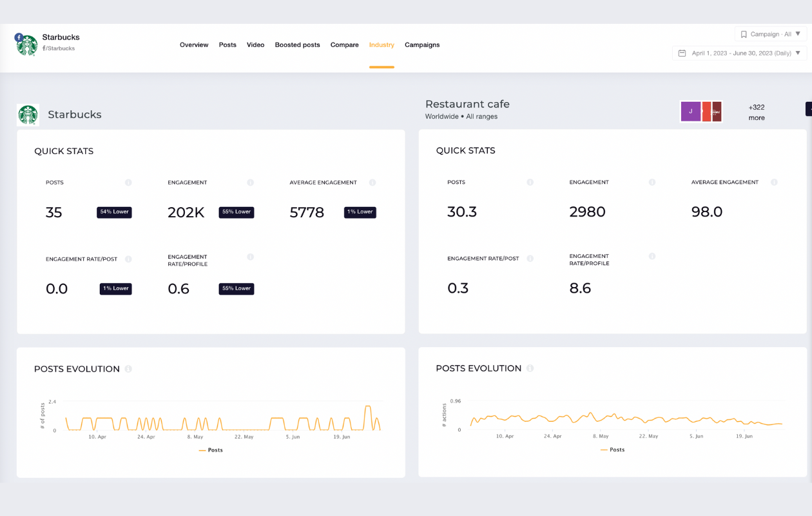Click the Starbucks Engagement Rate/Profile info icon
The image size is (812, 516).
pos(250,257)
